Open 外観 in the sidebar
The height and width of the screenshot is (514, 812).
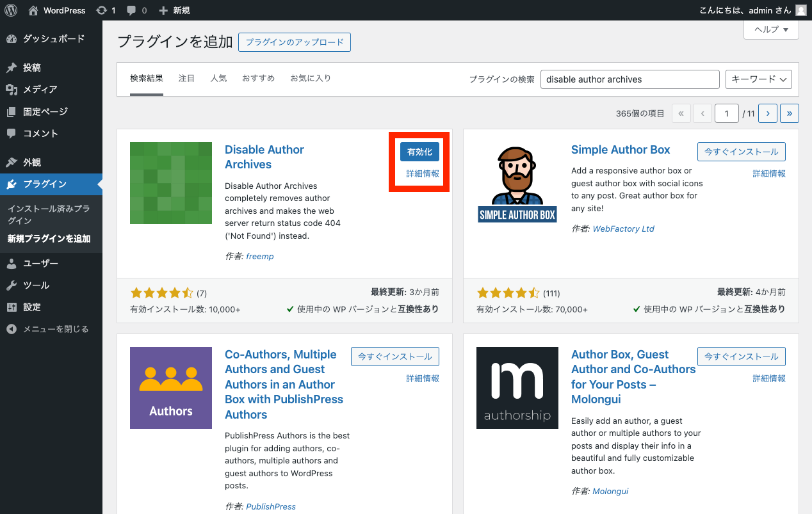(x=51, y=162)
